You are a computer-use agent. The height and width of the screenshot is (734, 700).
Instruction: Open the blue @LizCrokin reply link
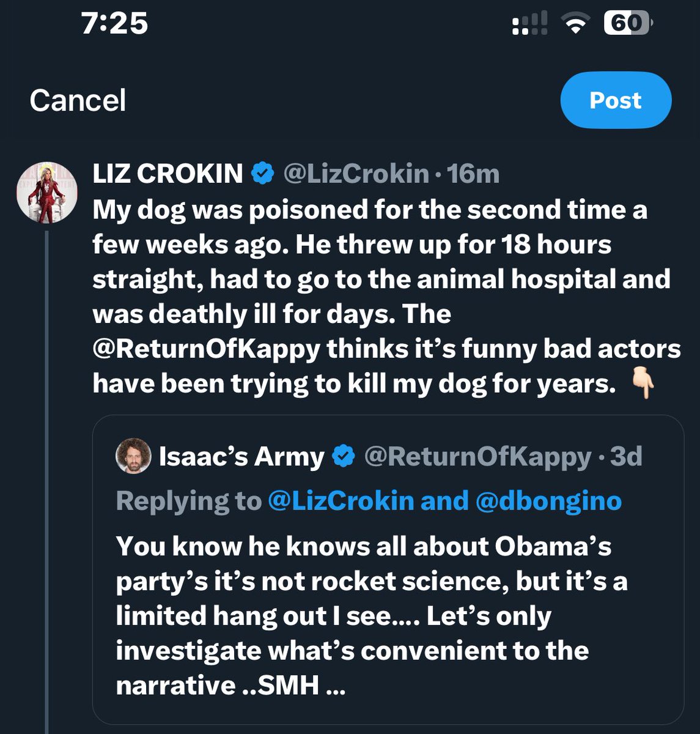341,501
